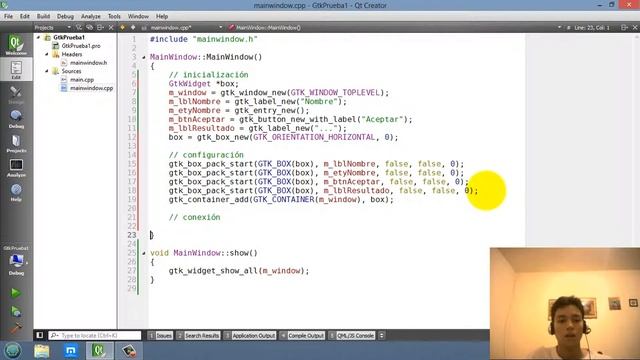Fold the MainWindow::MainWindow() function
Image resolution: width=640 pixels, height=360 pixels.
point(144,58)
